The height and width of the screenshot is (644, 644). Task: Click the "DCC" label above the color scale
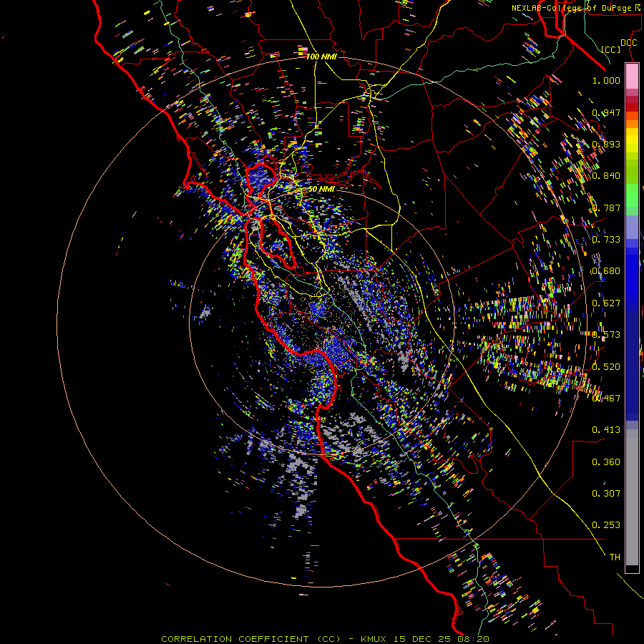[628, 43]
